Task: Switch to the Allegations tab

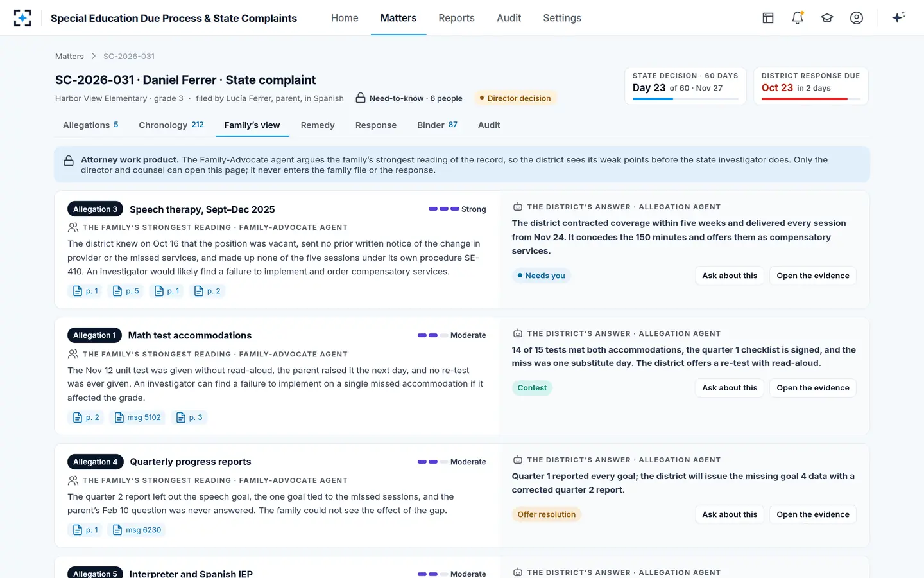Action: (90, 125)
